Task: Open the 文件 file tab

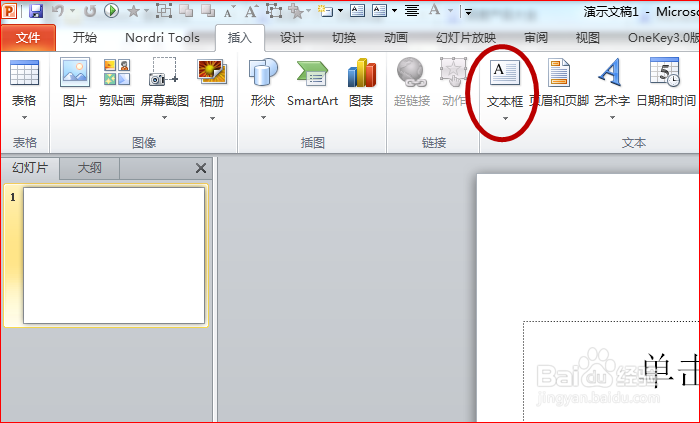Action: click(x=28, y=38)
